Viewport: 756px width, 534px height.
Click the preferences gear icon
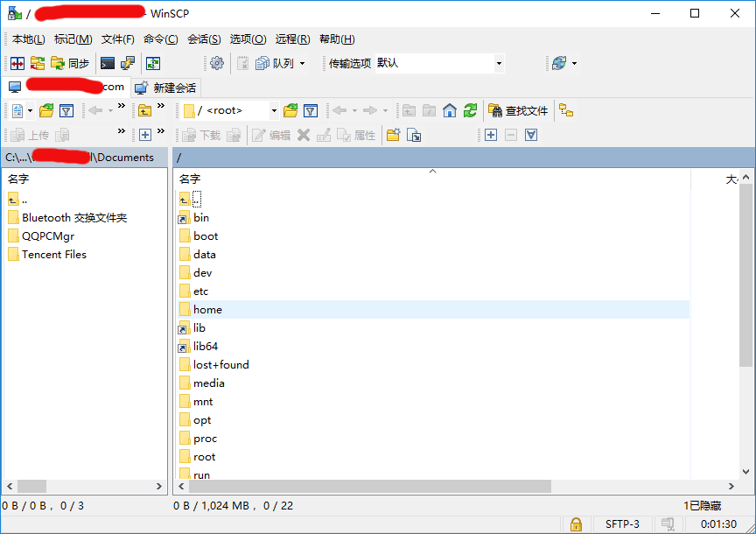[217, 63]
